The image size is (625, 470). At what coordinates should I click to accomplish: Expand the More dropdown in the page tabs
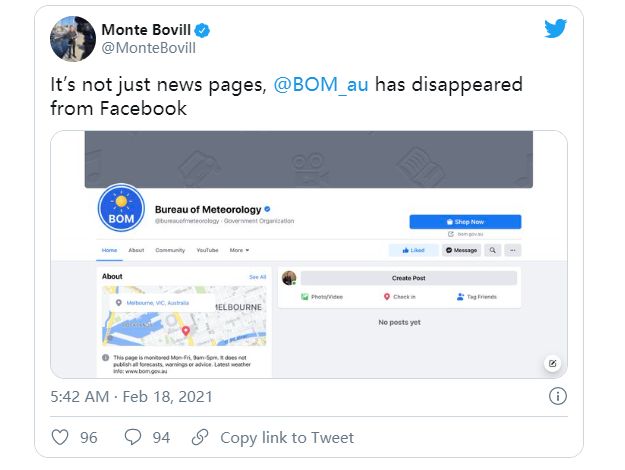pos(239,250)
